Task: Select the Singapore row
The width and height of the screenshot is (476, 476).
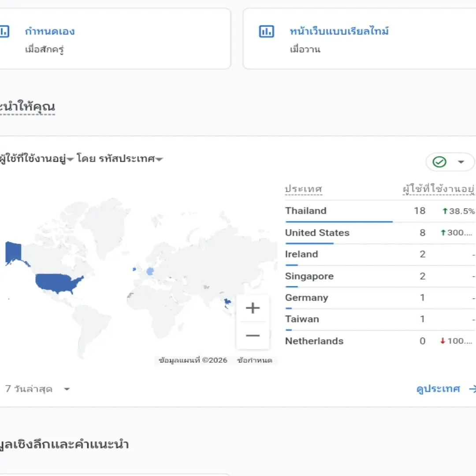Action: [x=380, y=276]
